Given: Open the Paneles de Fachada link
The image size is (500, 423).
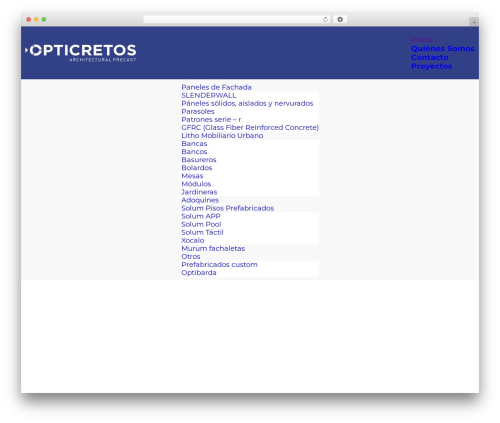Looking at the screenshot, I should (216, 87).
